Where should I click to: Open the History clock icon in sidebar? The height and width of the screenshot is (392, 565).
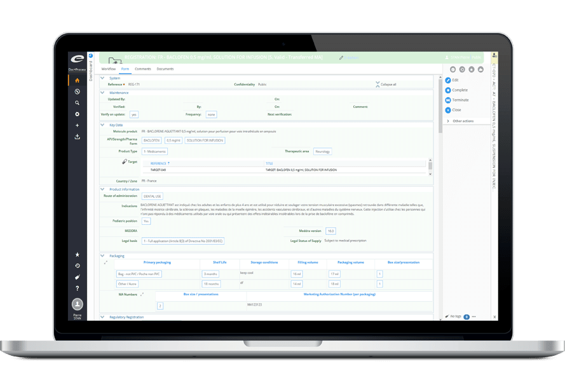77,266
